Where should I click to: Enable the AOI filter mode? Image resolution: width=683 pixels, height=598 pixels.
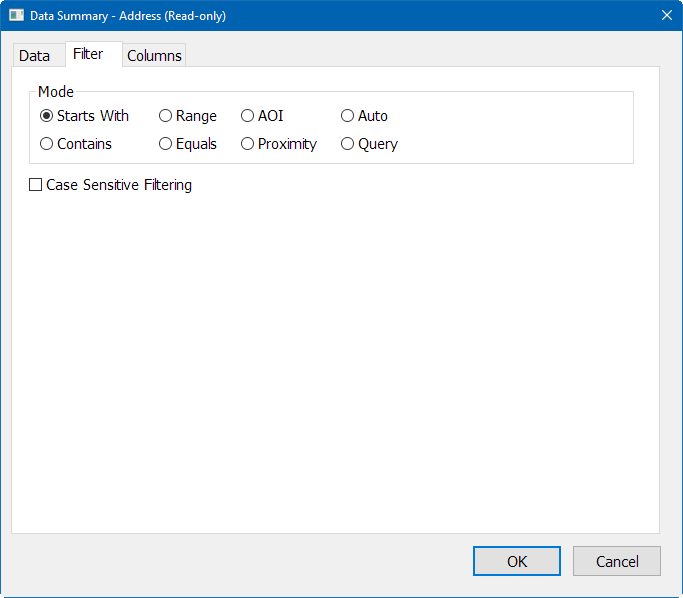248,116
